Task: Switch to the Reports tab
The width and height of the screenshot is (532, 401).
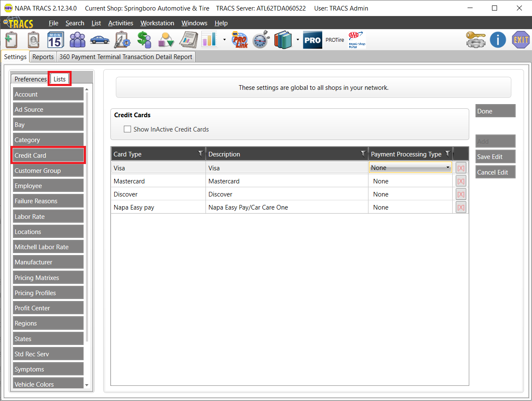Action: pyautogui.click(x=43, y=57)
